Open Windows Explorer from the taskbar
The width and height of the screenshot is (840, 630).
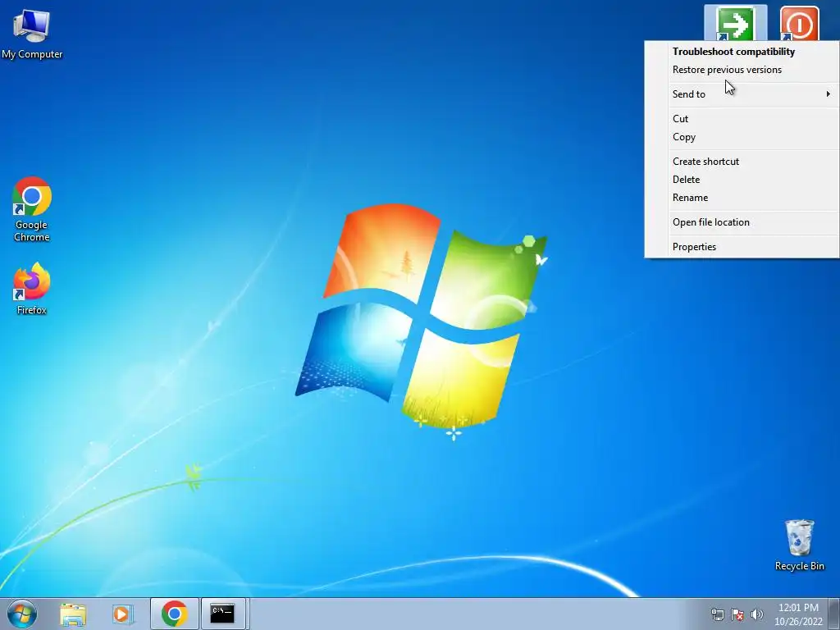coord(73,614)
